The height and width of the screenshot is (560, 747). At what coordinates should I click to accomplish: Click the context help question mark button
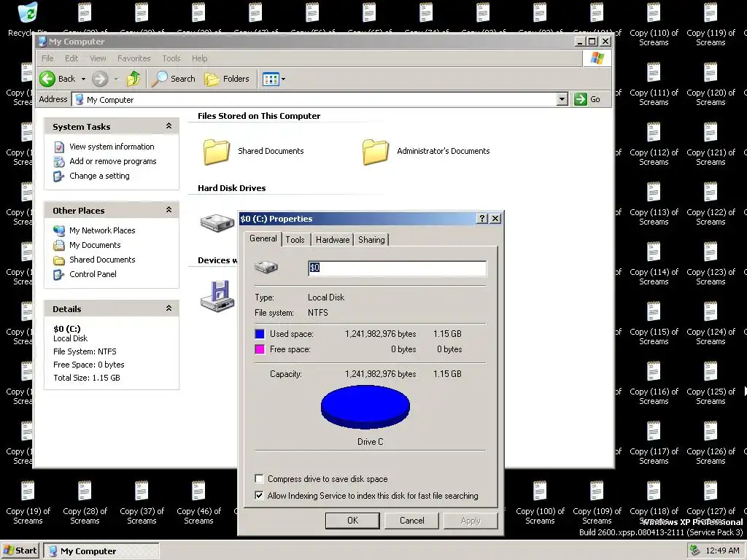[482, 218]
